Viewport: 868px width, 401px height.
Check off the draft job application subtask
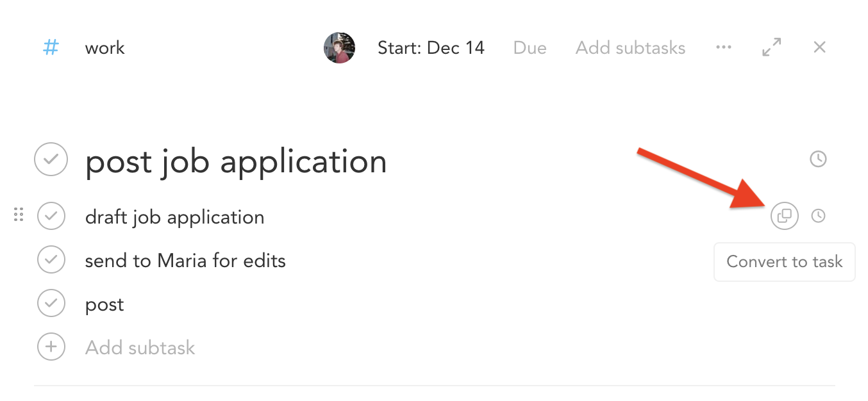tap(51, 216)
